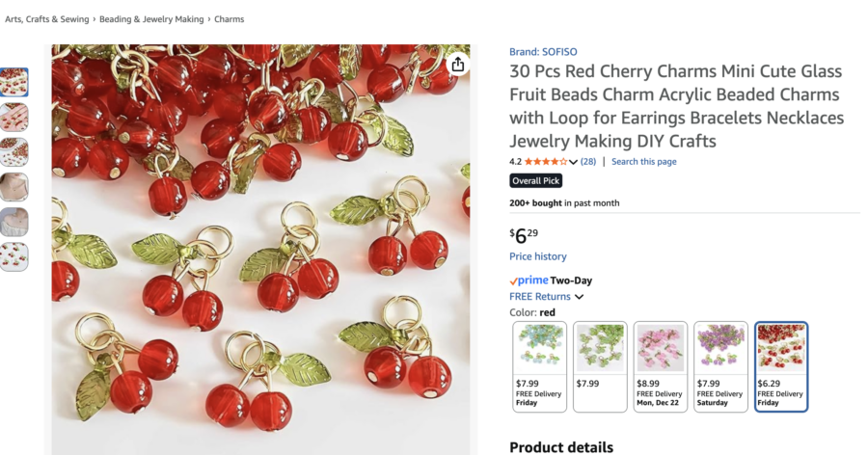The image size is (868, 455).
Task: Open the Charms breadcrumb category
Action: pos(230,19)
